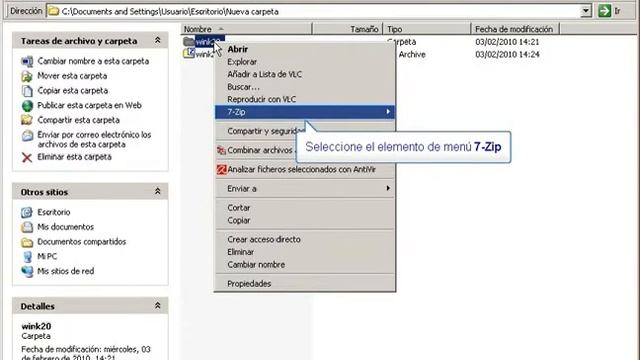
Task: Collapse the Tareas de archivo y carpeta panel
Action: [x=158, y=40]
